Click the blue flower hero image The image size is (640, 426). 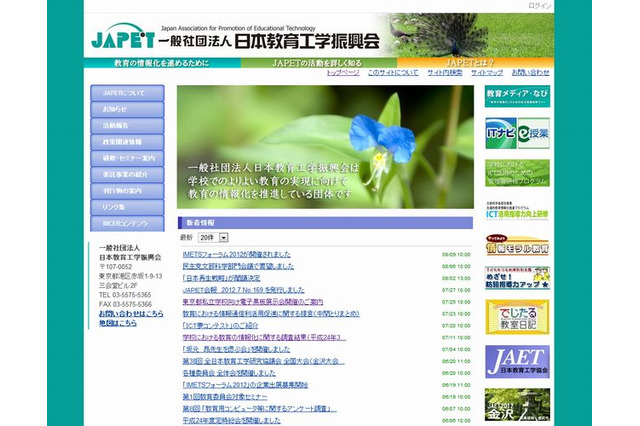click(325, 147)
